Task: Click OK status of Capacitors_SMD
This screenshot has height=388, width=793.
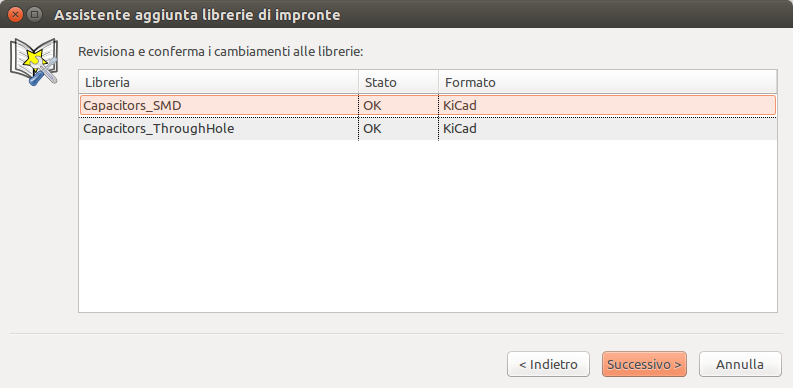Action: pos(372,106)
